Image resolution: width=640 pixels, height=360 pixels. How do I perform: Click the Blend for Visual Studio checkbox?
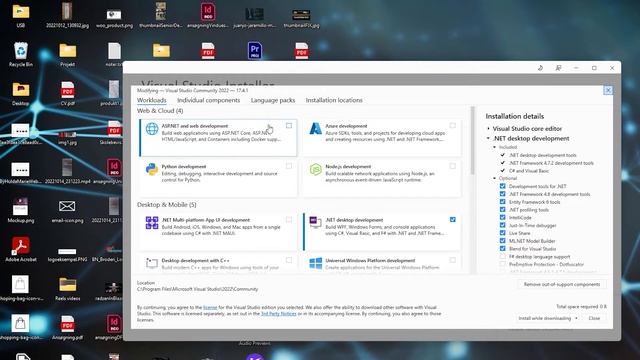click(502, 248)
